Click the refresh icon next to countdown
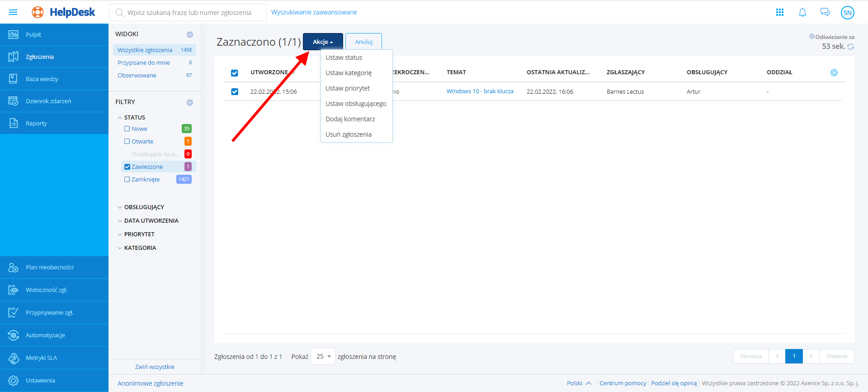This screenshot has width=868, height=392. (850, 47)
